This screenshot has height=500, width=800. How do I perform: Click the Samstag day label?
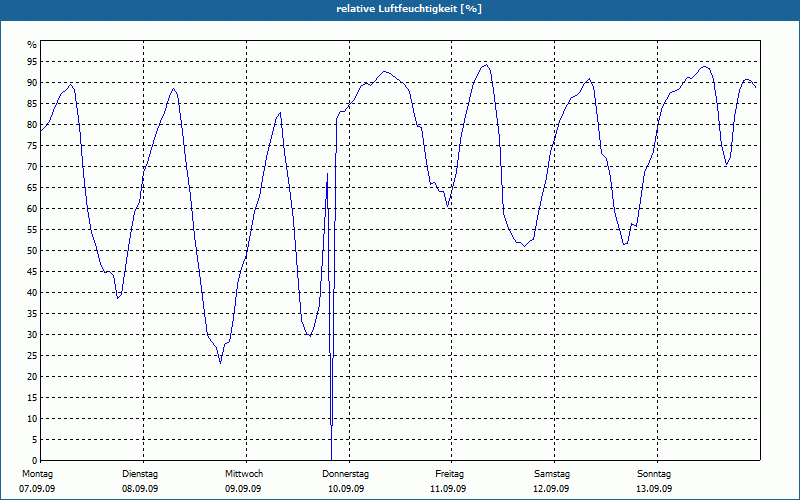pyautogui.click(x=552, y=474)
